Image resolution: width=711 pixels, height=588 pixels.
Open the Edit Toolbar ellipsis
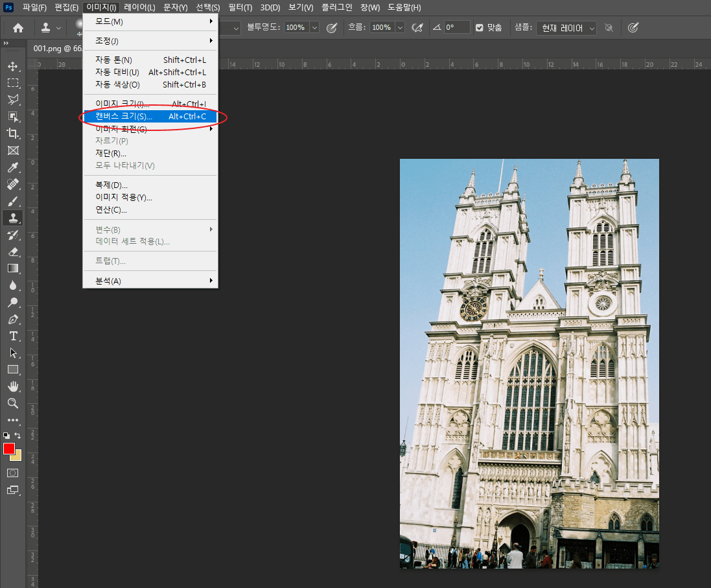coord(13,420)
